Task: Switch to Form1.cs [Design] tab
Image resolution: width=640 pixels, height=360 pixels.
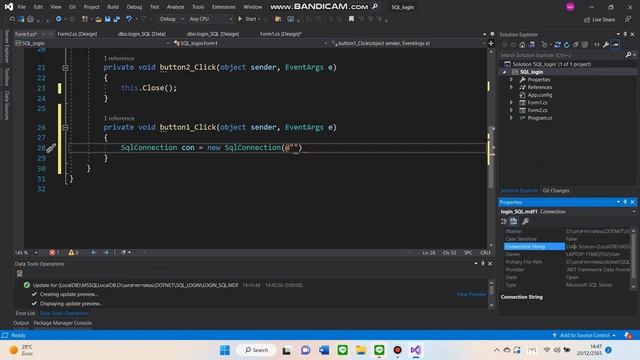Action: tap(280, 34)
